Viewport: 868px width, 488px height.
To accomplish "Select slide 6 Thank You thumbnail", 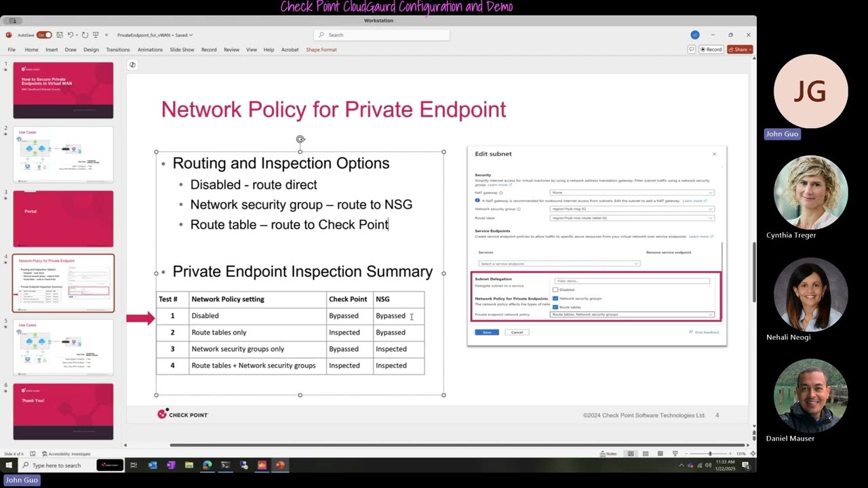I will pyautogui.click(x=63, y=411).
